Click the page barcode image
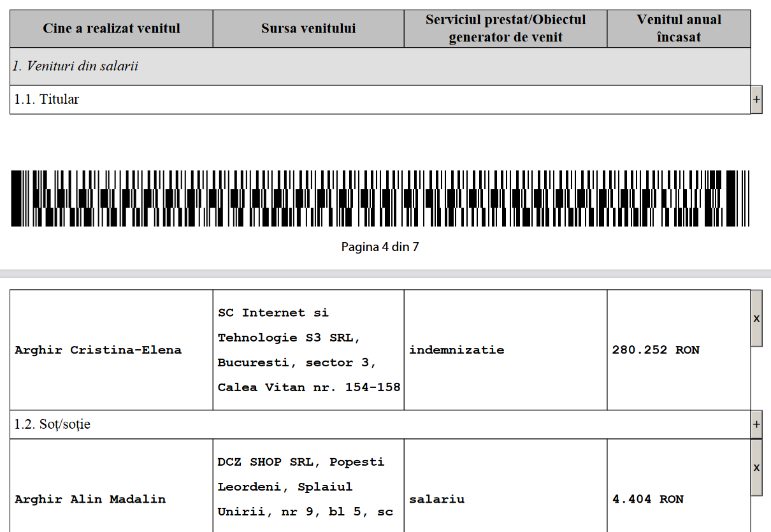The height and width of the screenshot is (532, 771). (380, 198)
